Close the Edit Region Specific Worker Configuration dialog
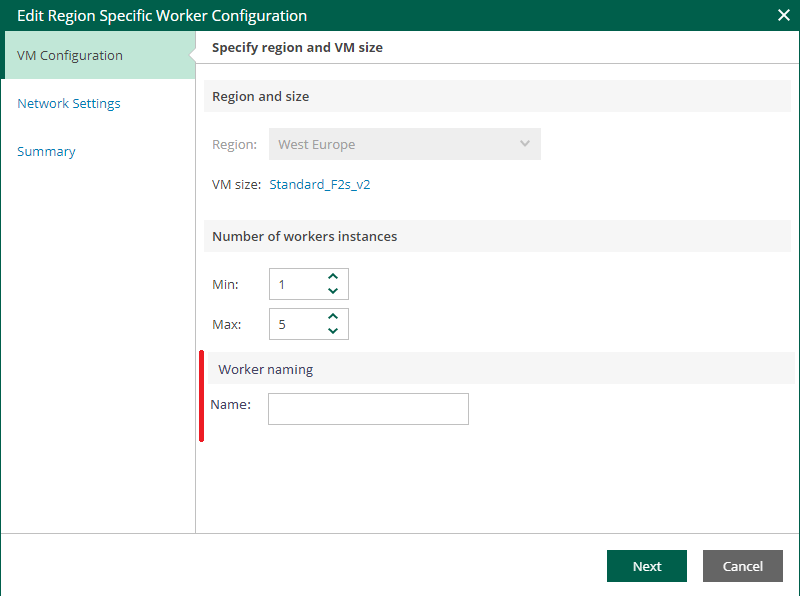The width and height of the screenshot is (800, 596). (784, 15)
